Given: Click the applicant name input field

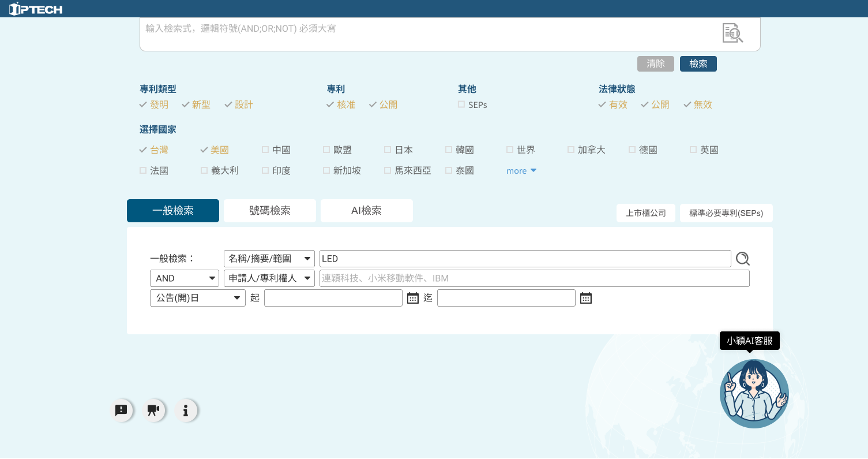Looking at the screenshot, I should click(x=534, y=278).
